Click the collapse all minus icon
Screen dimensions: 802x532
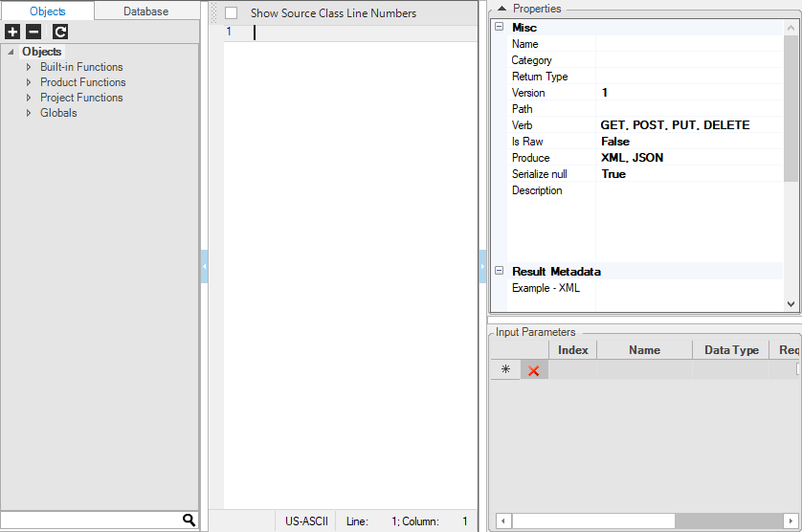point(33,32)
